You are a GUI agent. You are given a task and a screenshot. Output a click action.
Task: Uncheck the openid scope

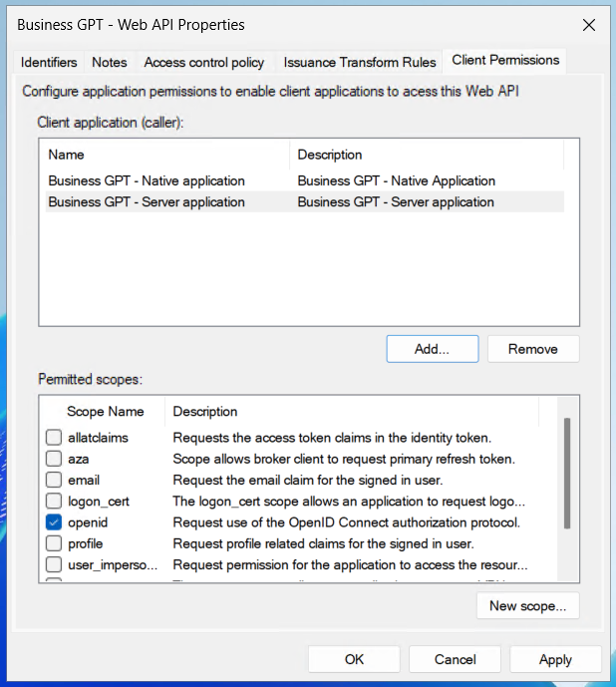tap(54, 522)
